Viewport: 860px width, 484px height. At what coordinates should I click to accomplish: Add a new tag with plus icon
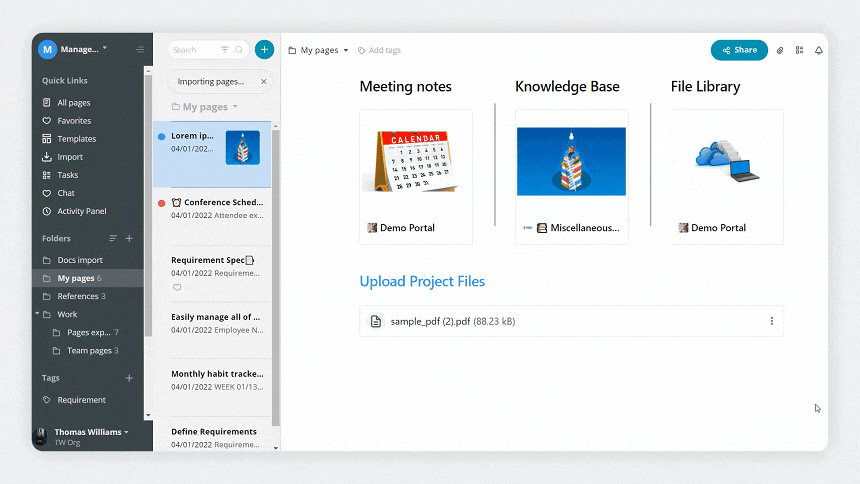pos(129,378)
